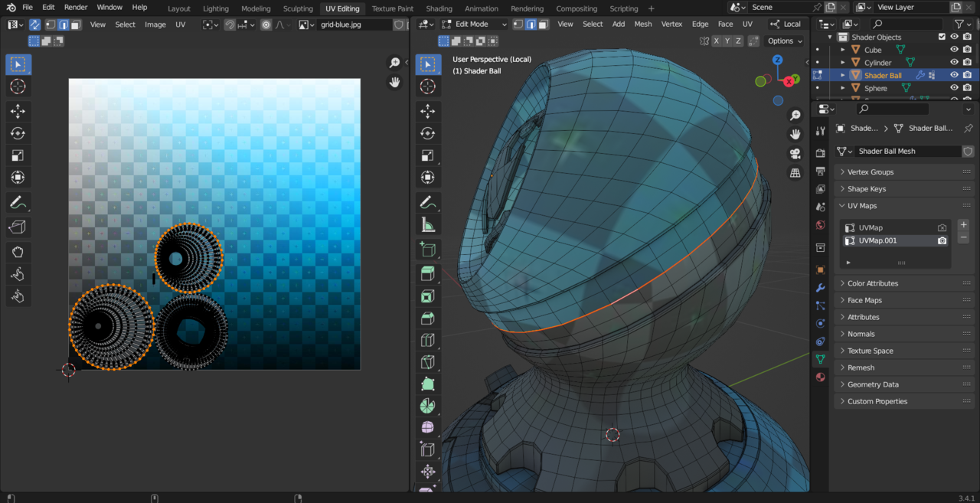Hide the Cube object in outliner
980x503 pixels.
(954, 50)
